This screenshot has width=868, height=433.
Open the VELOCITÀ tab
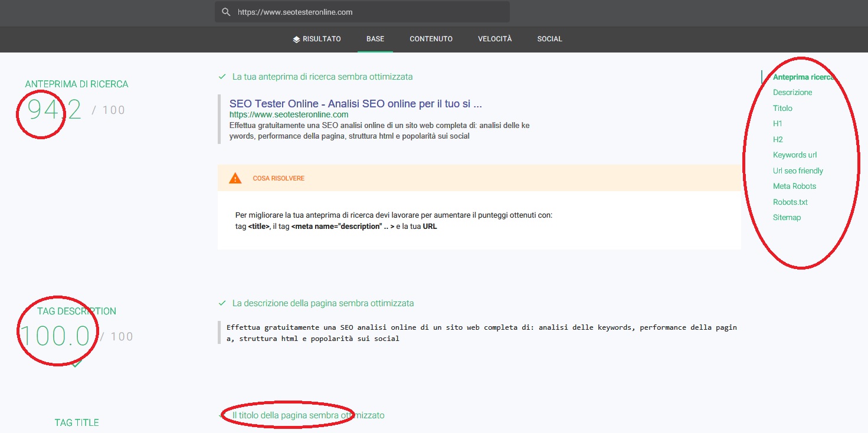click(495, 39)
